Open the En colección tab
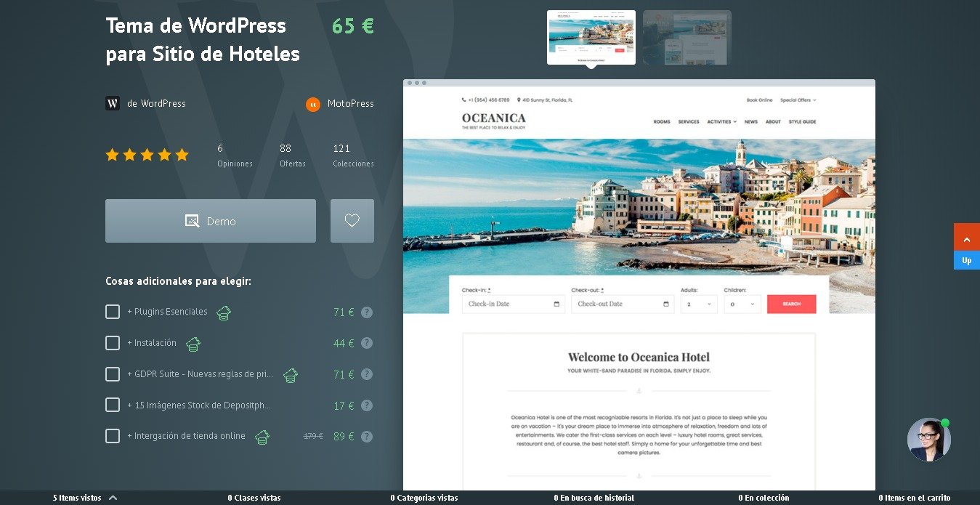Viewport: 980px width, 505px height. pos(764,498)
